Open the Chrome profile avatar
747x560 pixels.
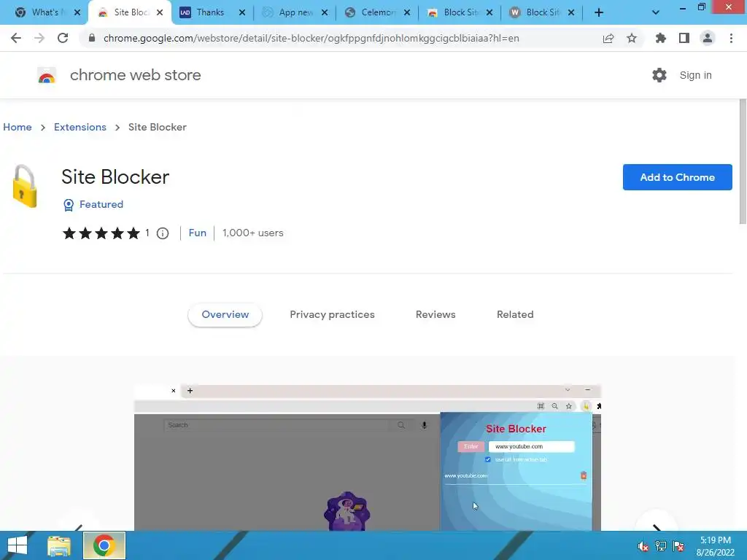708,38
